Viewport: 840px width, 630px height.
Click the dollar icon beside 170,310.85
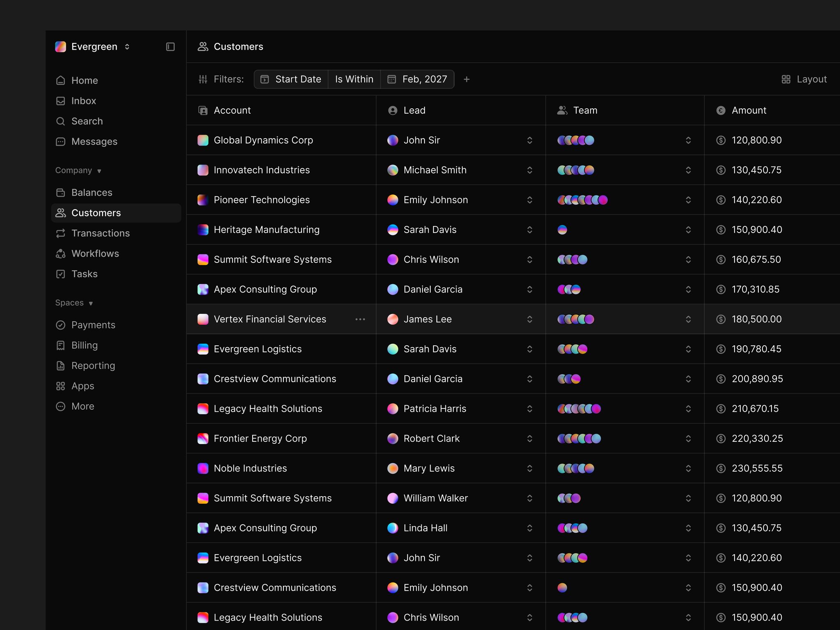point(721,290)
